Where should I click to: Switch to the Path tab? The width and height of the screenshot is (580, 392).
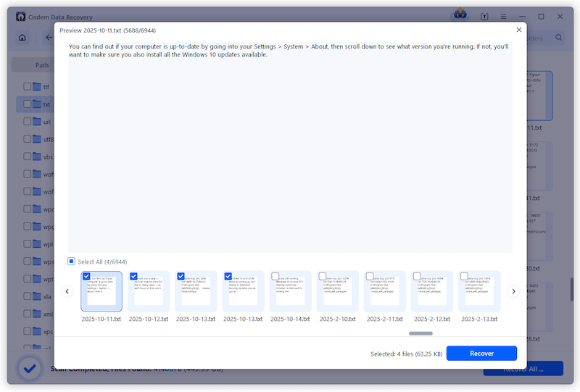[41, 65]
